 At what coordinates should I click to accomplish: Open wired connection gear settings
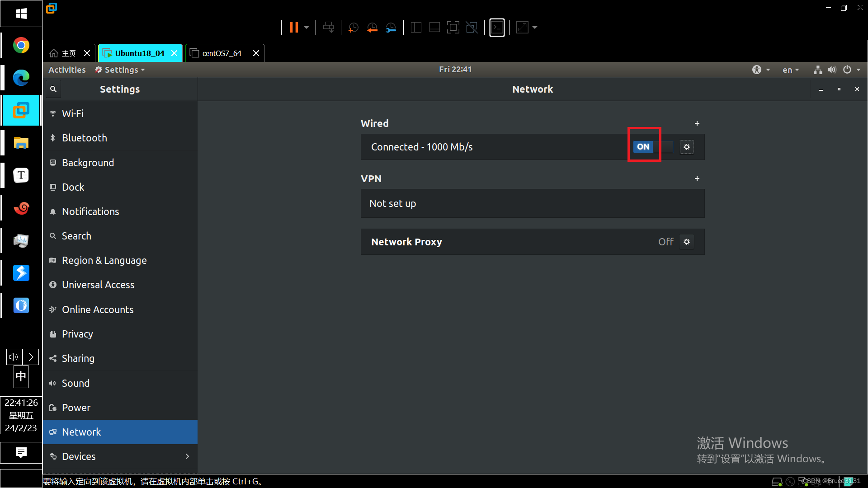[686, 147]
